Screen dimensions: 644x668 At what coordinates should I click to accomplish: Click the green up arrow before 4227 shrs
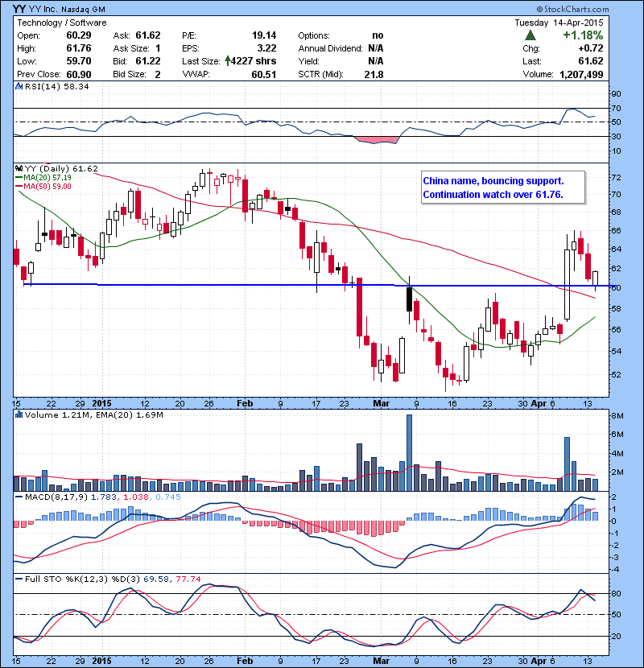228,61
